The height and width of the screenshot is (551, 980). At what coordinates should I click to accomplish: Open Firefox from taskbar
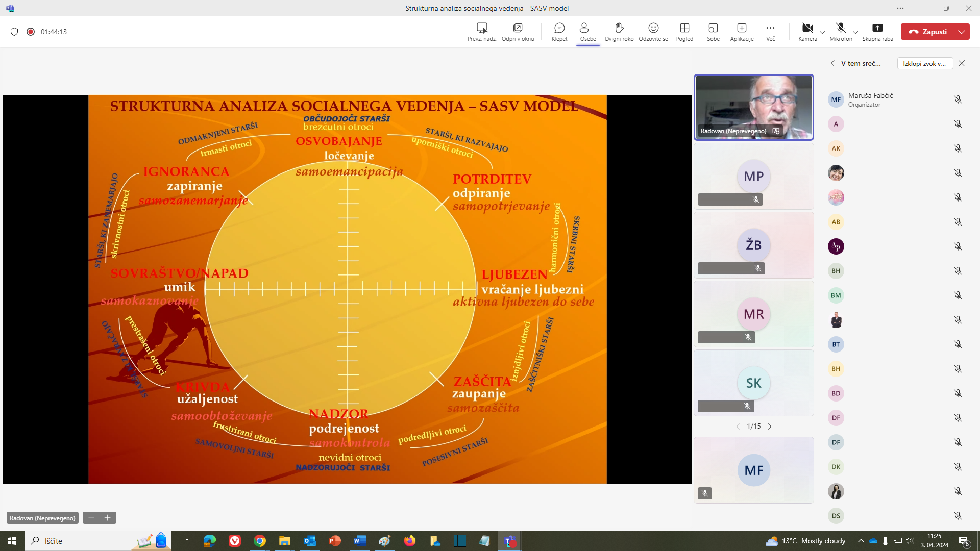point(410,541)
